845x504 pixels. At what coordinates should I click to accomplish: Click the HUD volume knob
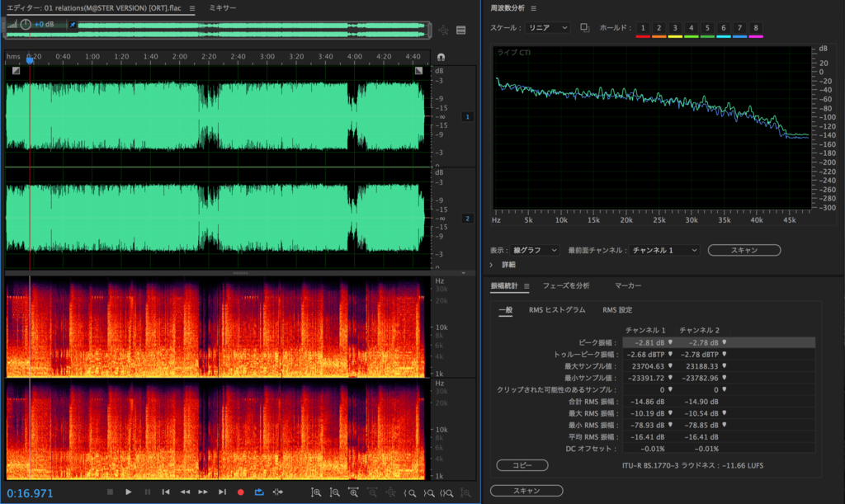(26, 24)
